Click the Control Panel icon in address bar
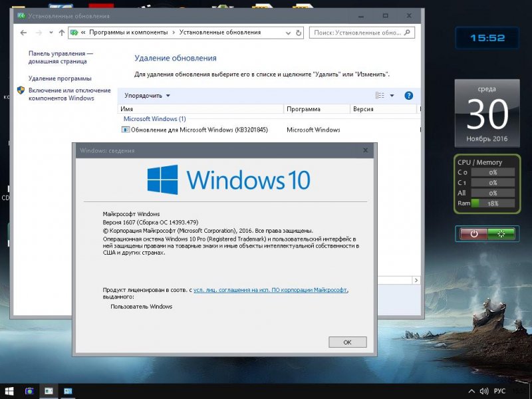Screen dimensions: 532x399 click(74, 33)
